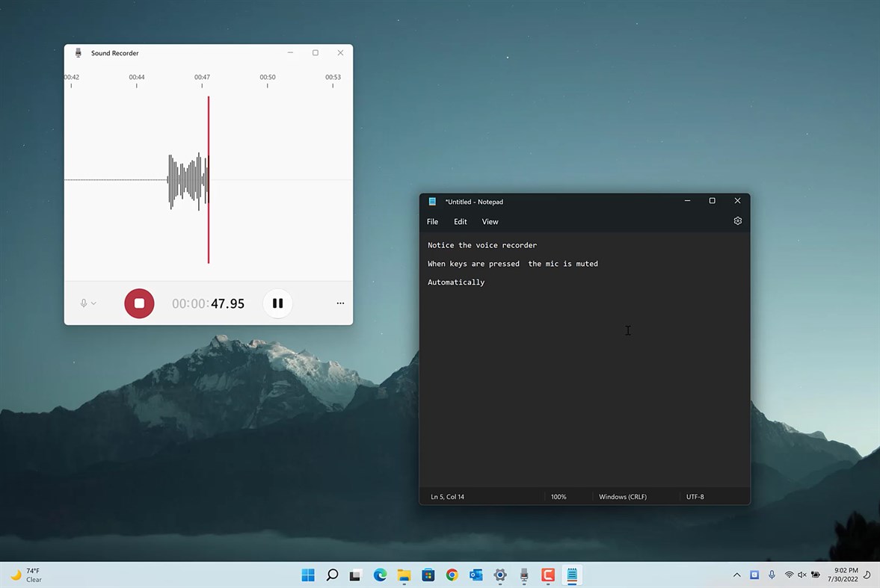Open Microsoft Store from the taskbar
The image size is (880, 588).
pyautogui.click(x=428, y=575)
